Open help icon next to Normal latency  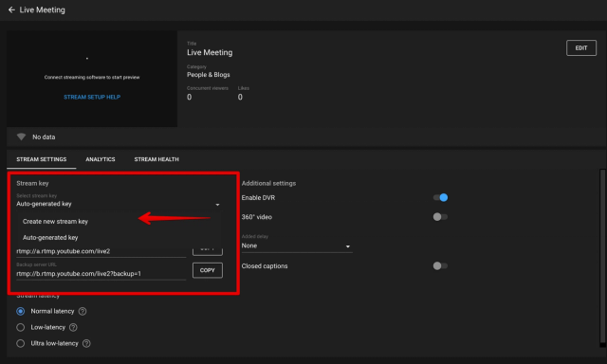pos(83,311)
